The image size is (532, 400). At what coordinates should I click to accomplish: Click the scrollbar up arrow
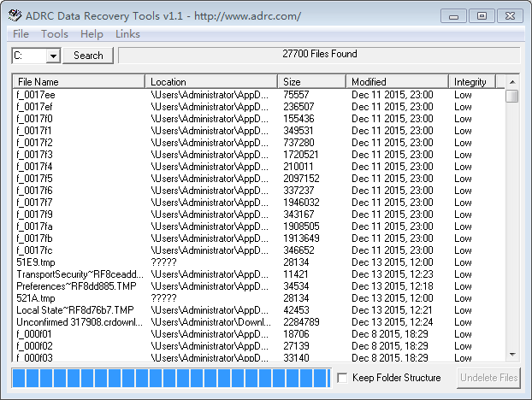click(x=512, y=82)
